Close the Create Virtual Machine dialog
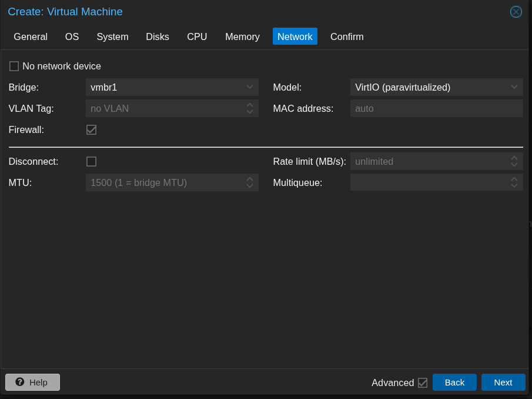 [516, 12]
